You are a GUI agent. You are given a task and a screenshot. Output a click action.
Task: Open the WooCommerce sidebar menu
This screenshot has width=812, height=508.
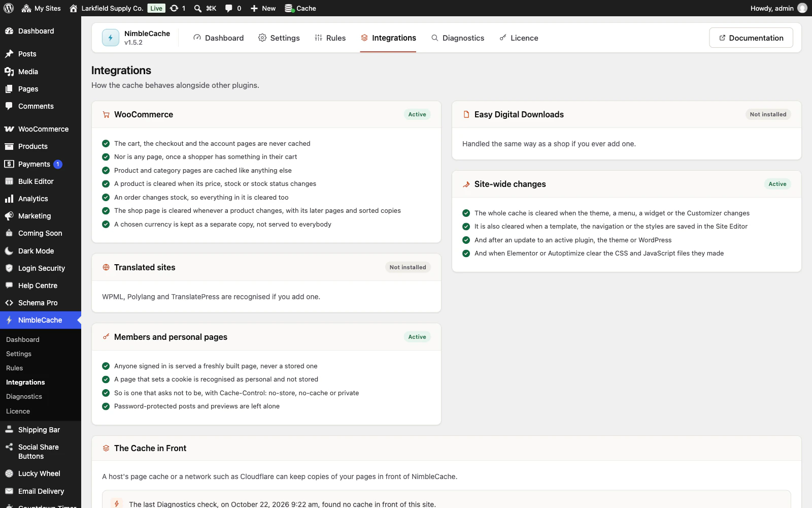coord(41,129)
